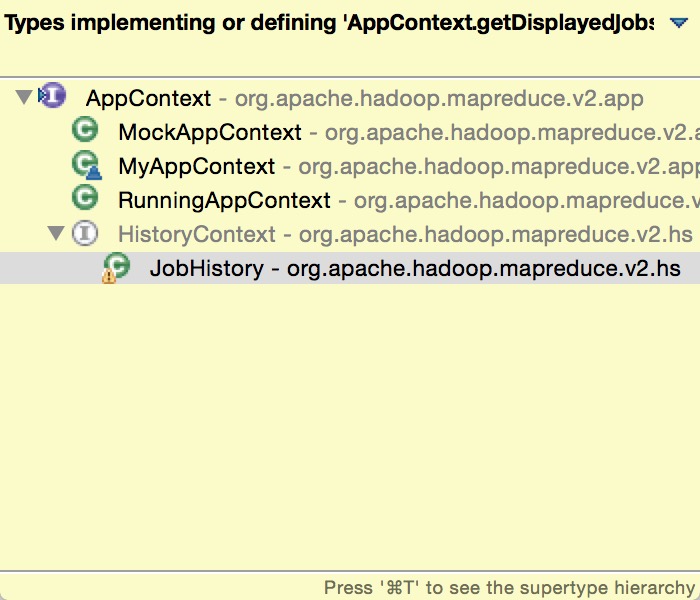Click the MockAppContext class icon
The width and height of the screenshot is (700, 600).
coord(85,129)
